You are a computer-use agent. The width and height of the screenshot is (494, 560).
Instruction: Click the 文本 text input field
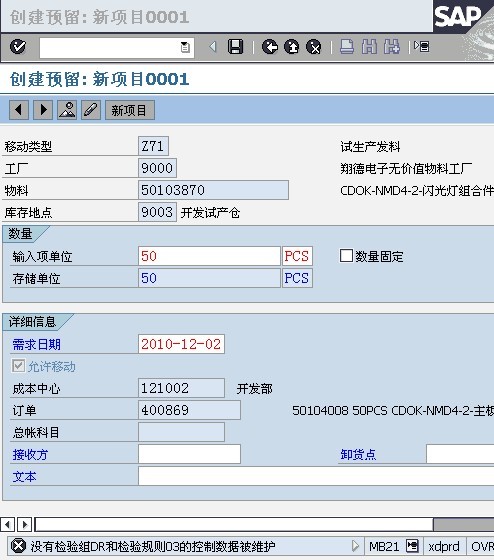[x=316, y=476]
